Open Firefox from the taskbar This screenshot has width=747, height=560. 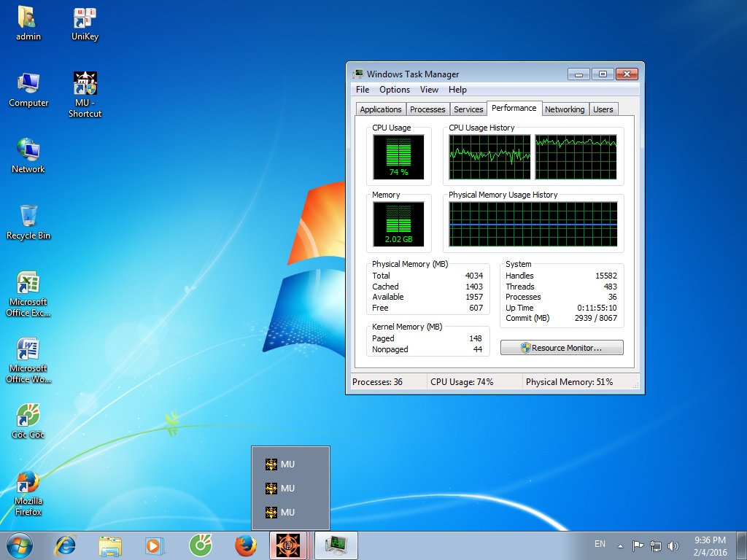pyautogui.click(x=245, y=545)
